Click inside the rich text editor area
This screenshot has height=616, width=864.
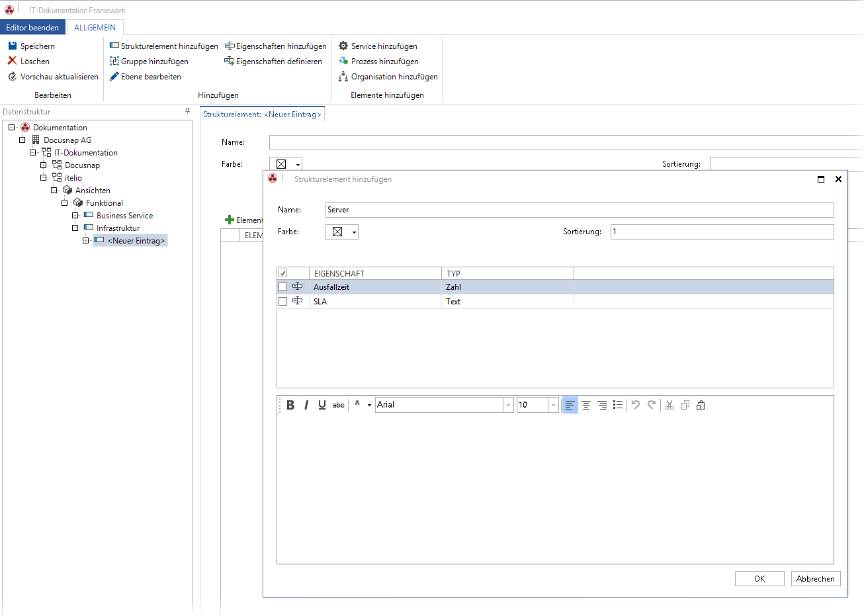[x=555, y=488]
